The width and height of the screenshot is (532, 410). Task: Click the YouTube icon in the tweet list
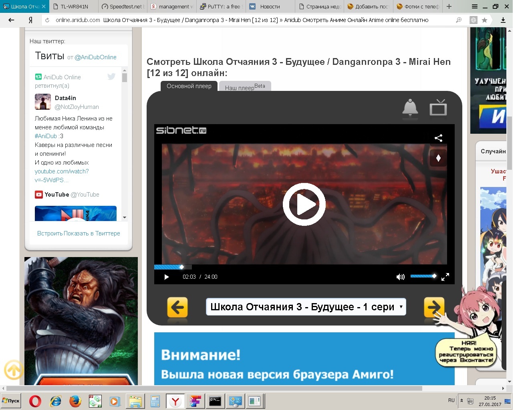coord(39,195)
